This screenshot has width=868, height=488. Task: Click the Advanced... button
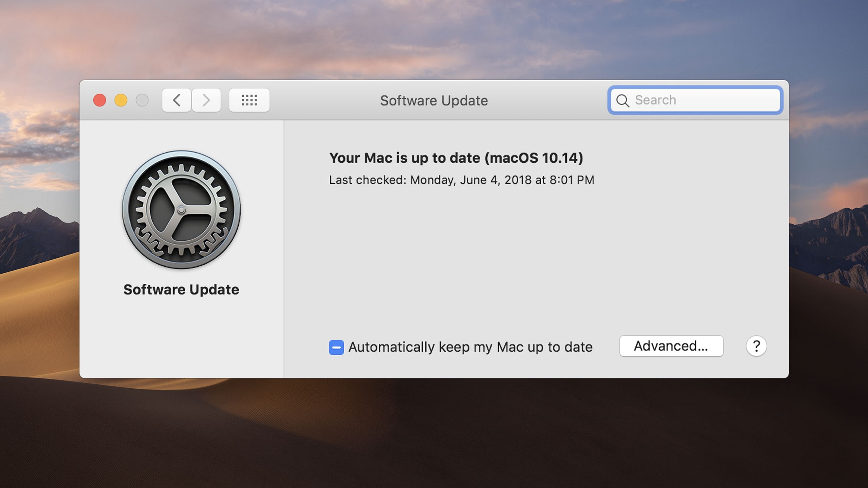click(x=671, y=346)
